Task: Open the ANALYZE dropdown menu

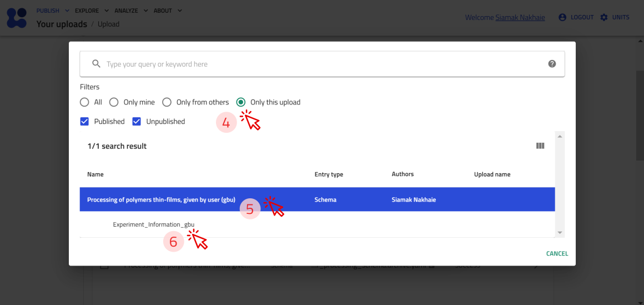Action: tap(132, 11)
